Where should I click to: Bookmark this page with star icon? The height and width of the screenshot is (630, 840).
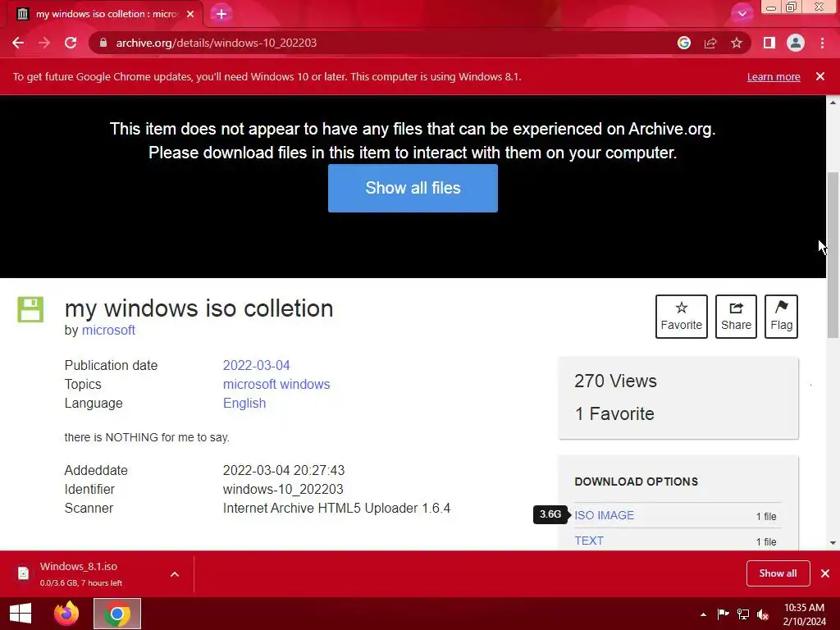tap(737, 43)
